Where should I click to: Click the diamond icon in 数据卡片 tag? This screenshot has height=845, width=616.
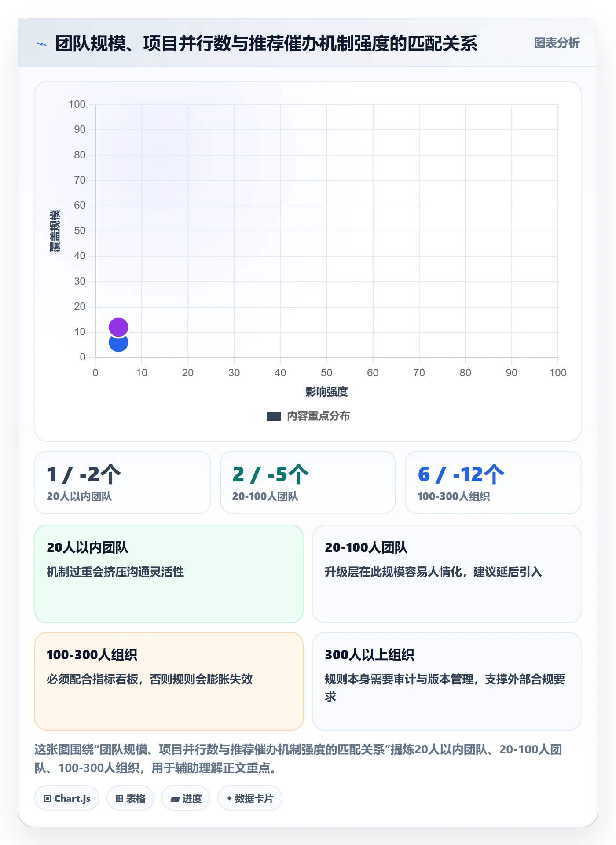[229, 798]
